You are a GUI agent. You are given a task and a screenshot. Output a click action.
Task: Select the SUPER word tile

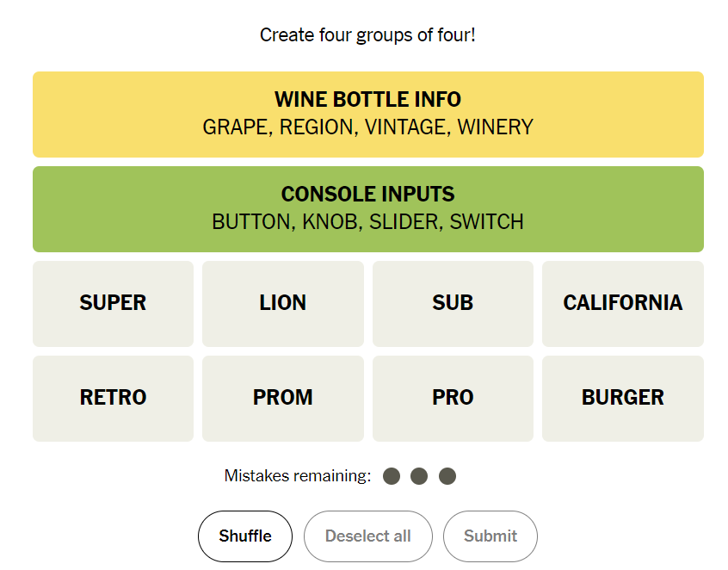coord(113,303)
